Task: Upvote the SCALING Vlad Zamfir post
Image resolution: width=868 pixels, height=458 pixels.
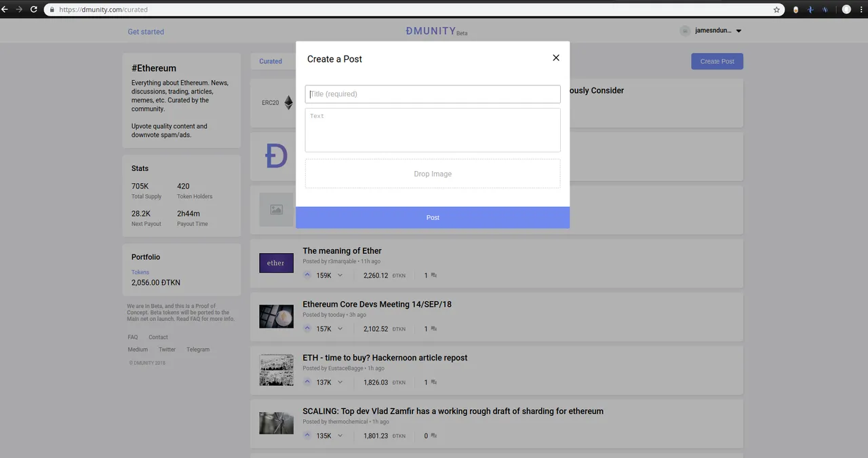Action: (307, 436)
